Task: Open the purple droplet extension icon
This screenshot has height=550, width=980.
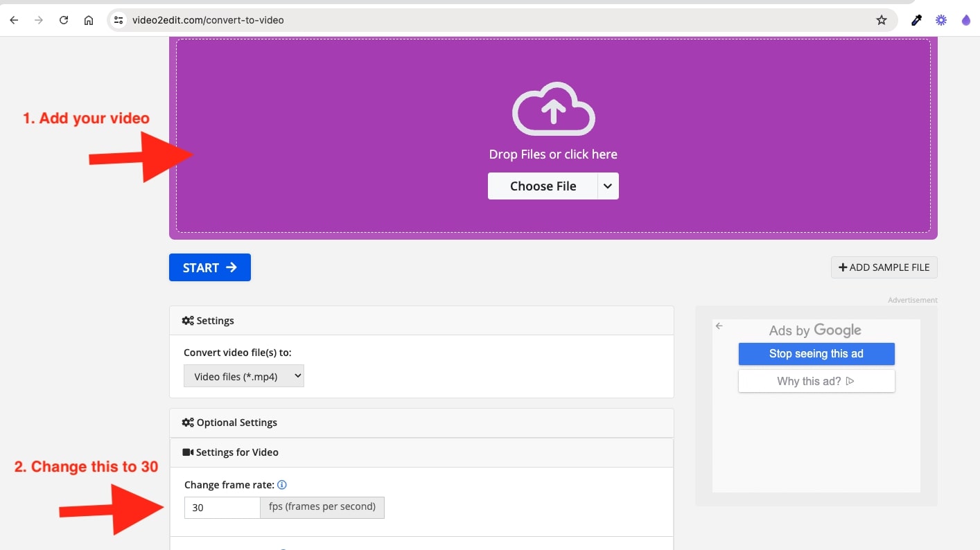Action: click(965, 20)
